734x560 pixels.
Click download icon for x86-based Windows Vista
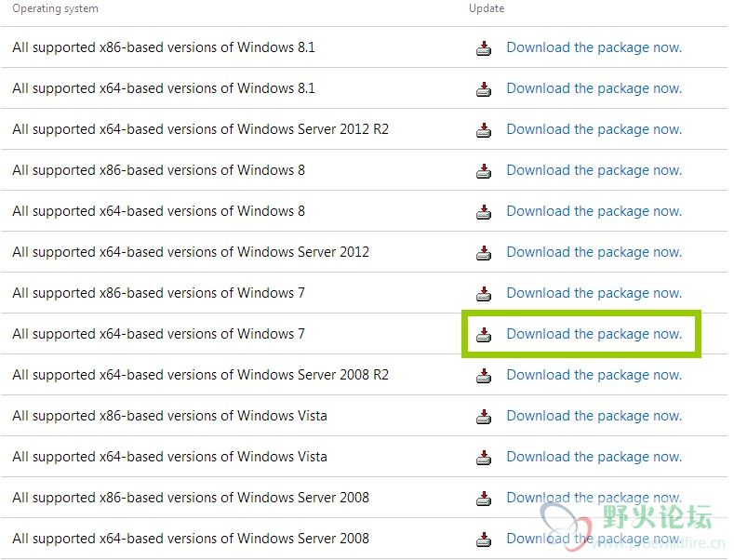[484, 416]
